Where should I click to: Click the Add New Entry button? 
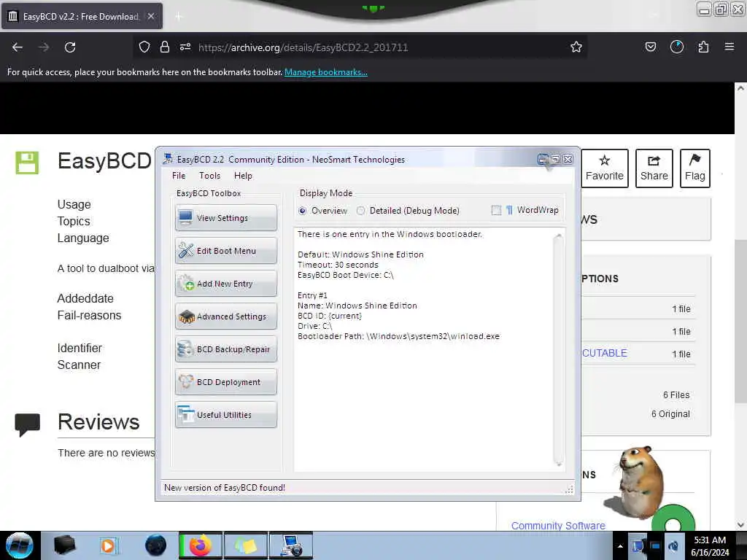pyautogui.click(x=226, y=284)
